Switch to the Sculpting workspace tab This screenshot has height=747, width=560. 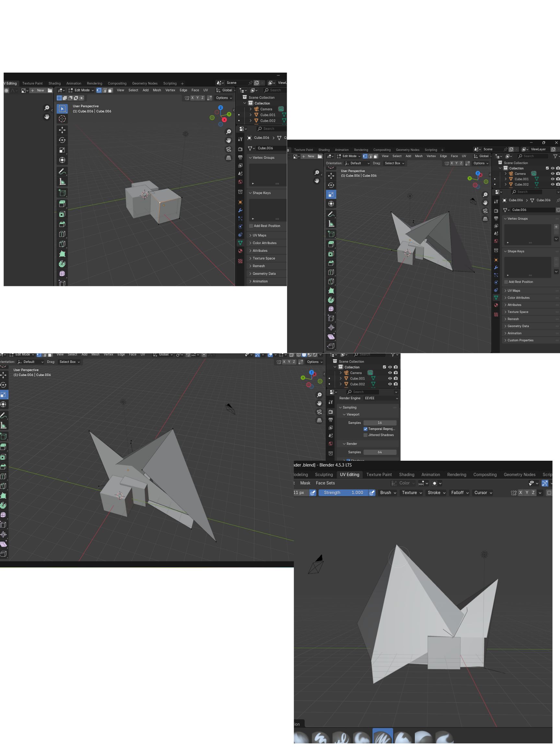[x=323, y=474]
